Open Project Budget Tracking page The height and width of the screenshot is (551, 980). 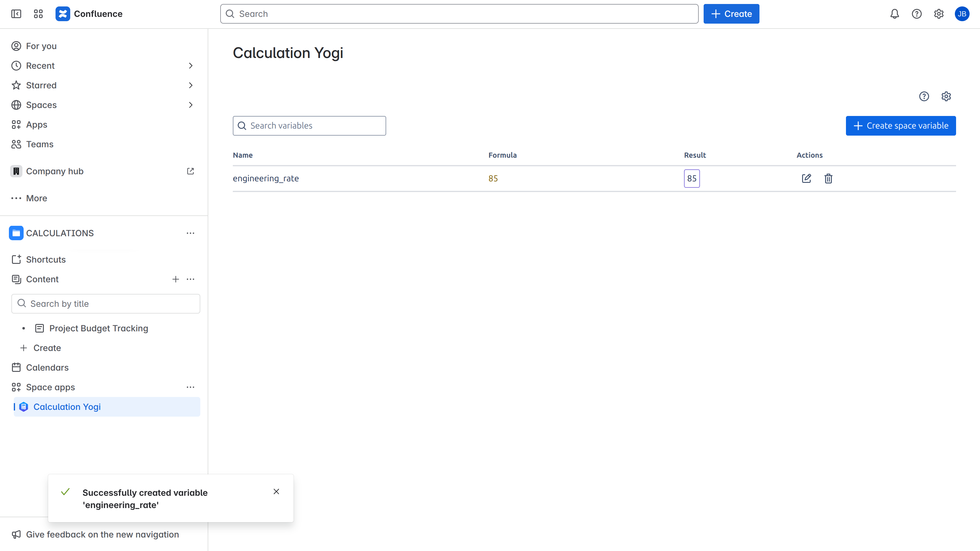(98, 328)
